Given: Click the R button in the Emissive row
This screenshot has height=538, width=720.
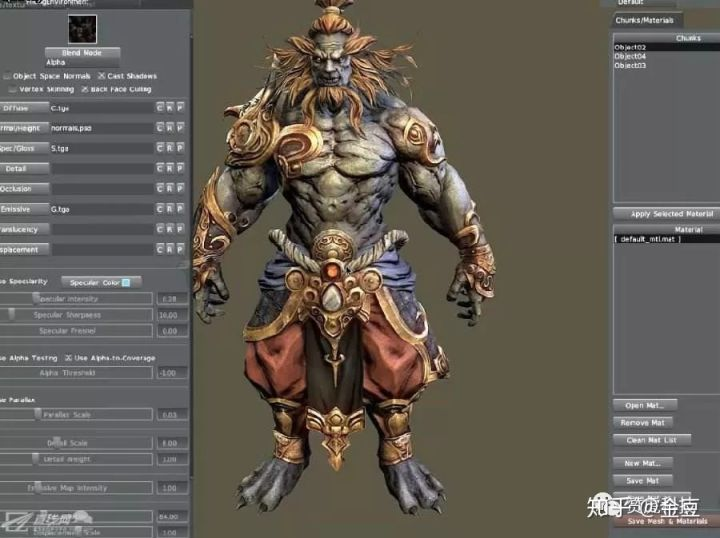Looking at the screenshot, I should [x=170, y=209].
